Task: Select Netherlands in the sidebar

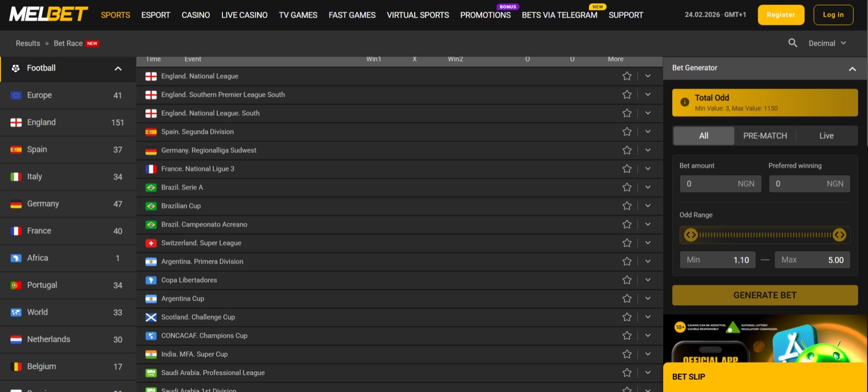Action: point(68,339)
